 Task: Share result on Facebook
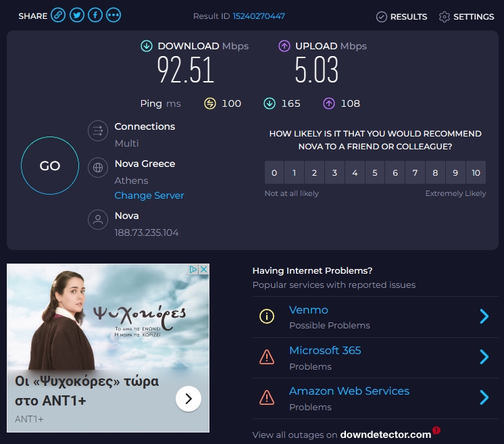tap(95, 16)
